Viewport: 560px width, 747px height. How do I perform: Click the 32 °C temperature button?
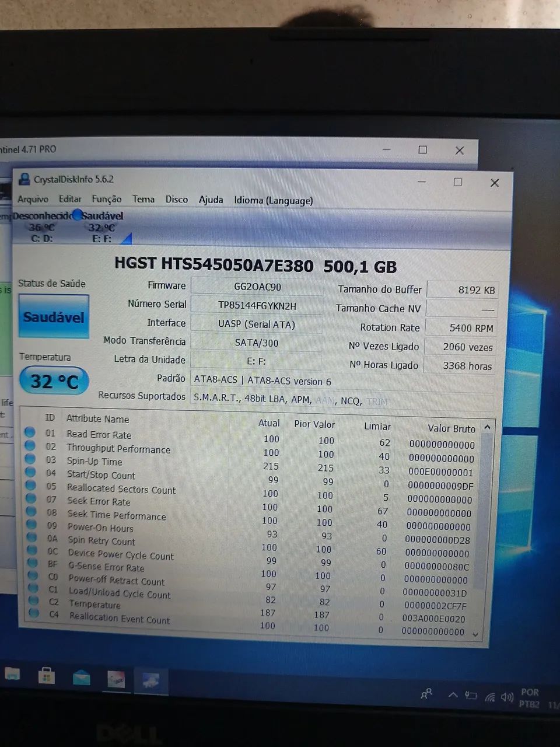(54, 382)
